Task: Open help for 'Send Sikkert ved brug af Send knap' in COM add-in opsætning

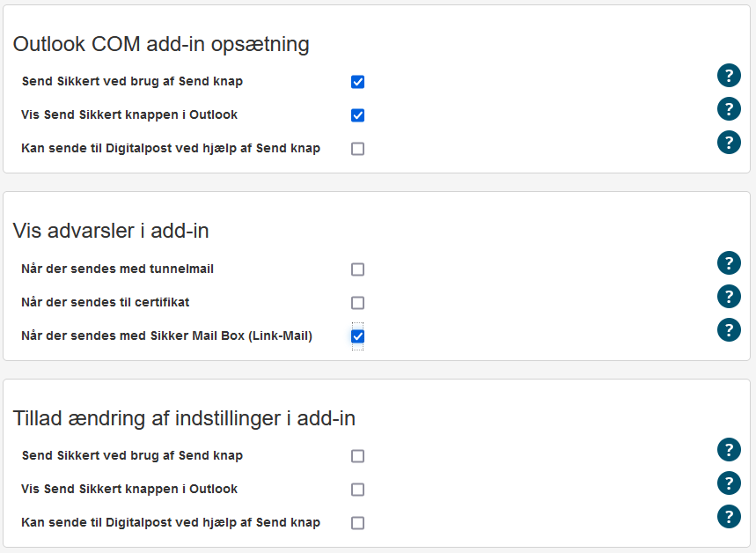Action: coord(729,76)
